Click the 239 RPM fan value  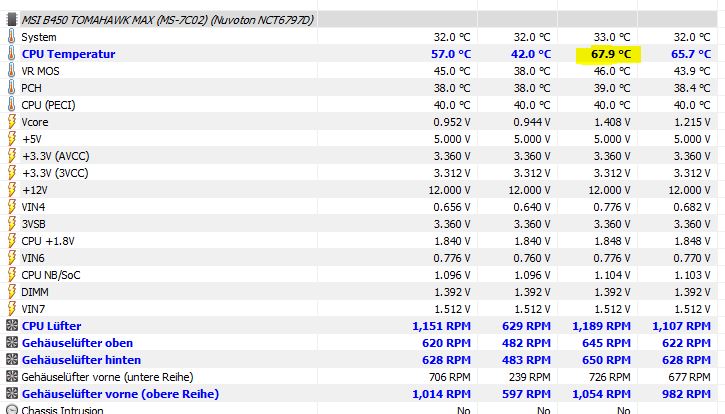(530, 377)
